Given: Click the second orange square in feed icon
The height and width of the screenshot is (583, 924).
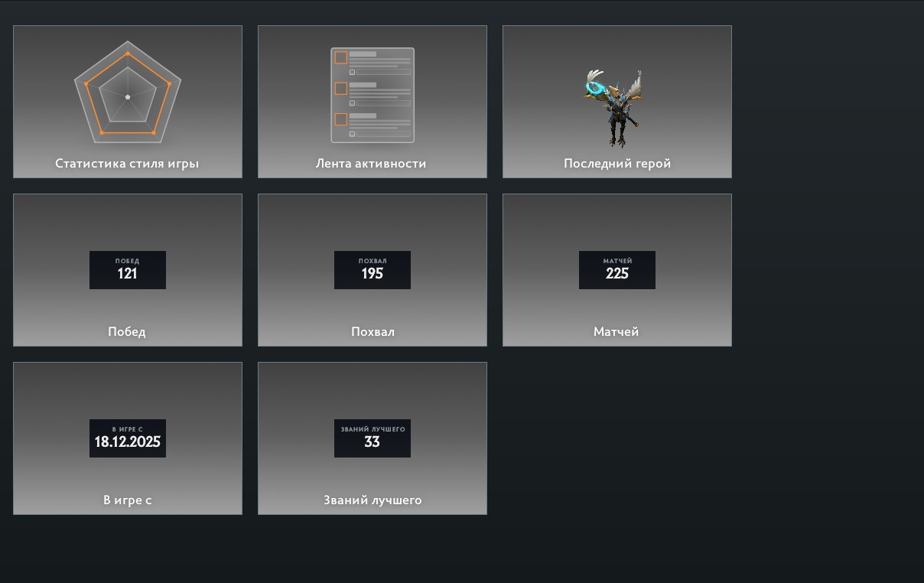Looking at the screenshot, I should pyautogui.click(x=341, y=89).
